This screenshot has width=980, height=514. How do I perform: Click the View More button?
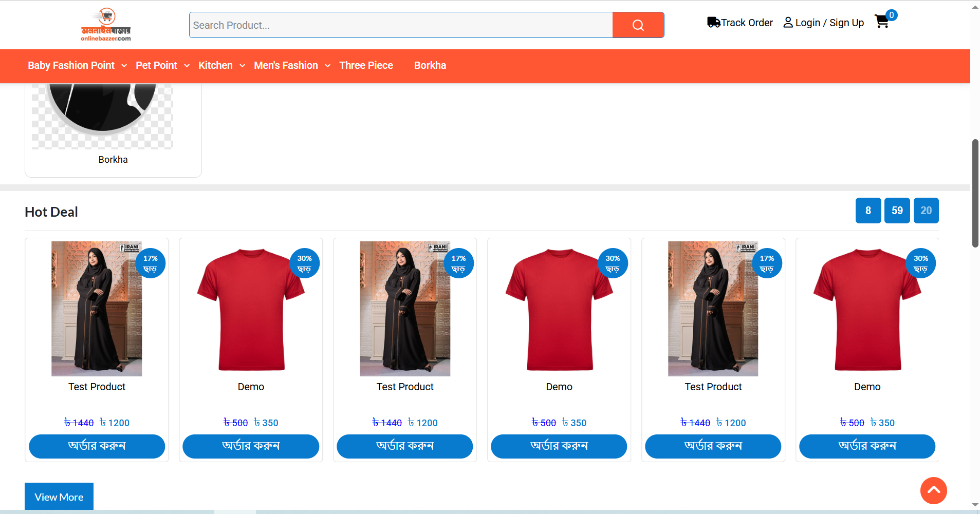[59, 496]
